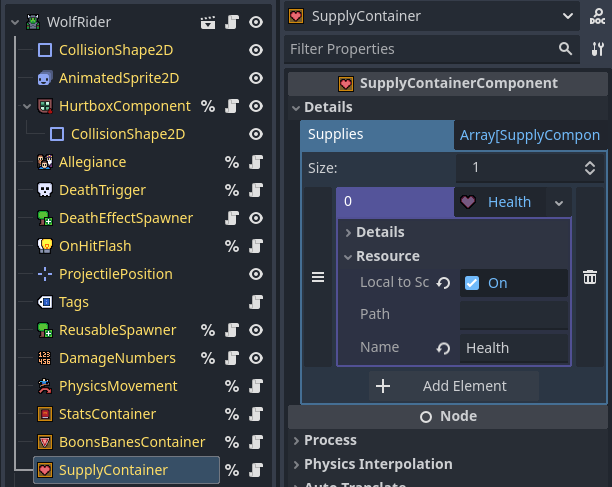This screenshot has height=487, width=612.
Task: Open the StatsContainer script icon
Action: (256, 414)
